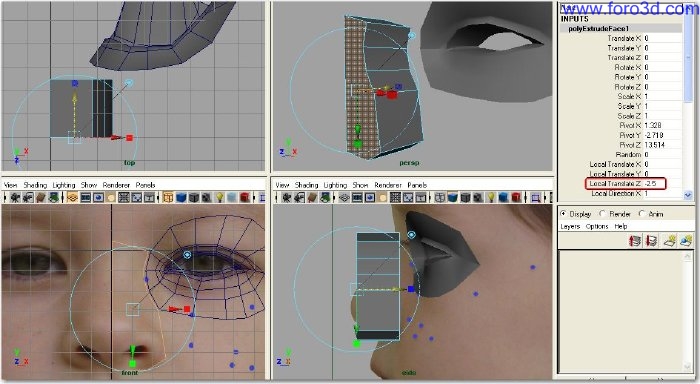Image resolution: width=700 pixels, height=384 pixels.
Task: Click red cube icon in side view toolbar
Action: pyautogui.click(x=516, y=197)
